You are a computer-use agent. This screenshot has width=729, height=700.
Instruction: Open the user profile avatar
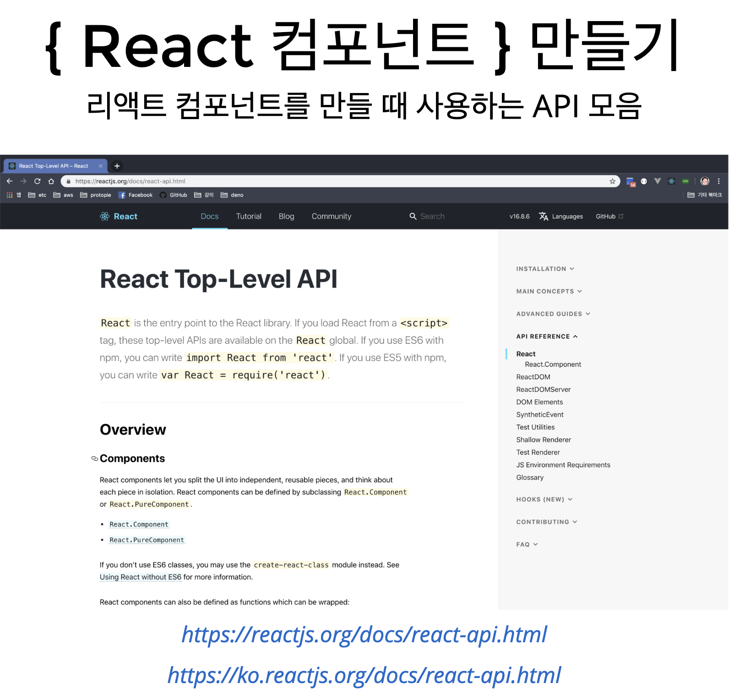pyautogui.click(x=705, y=181)
